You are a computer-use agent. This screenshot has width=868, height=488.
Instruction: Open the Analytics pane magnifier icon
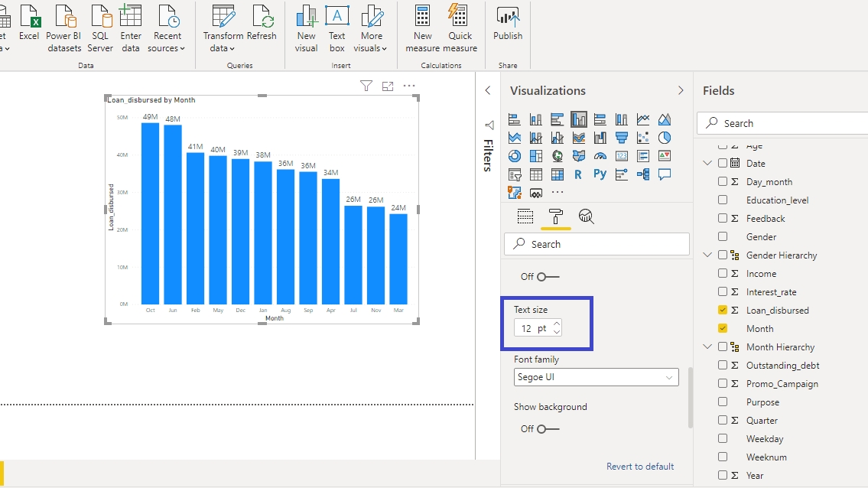pos(586,216)
